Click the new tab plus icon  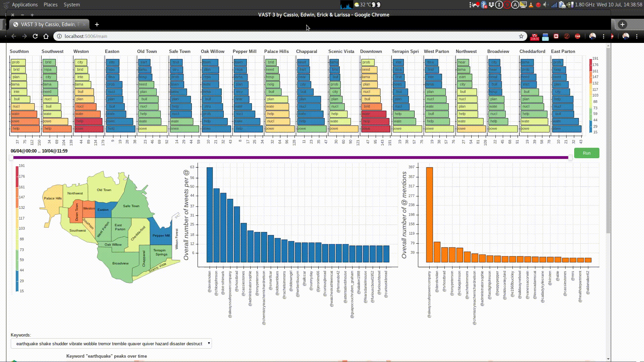point(97,24)
